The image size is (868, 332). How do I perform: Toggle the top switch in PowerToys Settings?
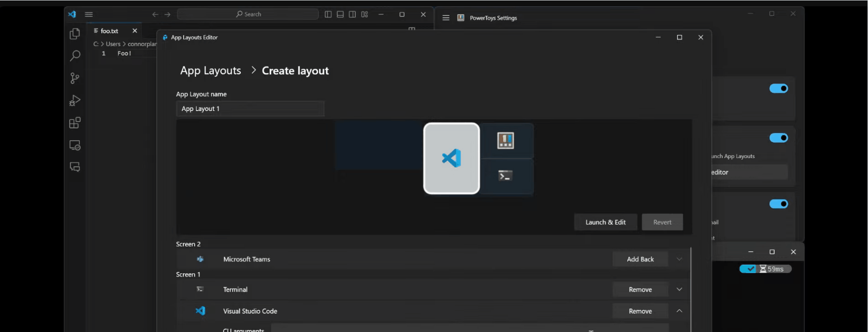779,88
